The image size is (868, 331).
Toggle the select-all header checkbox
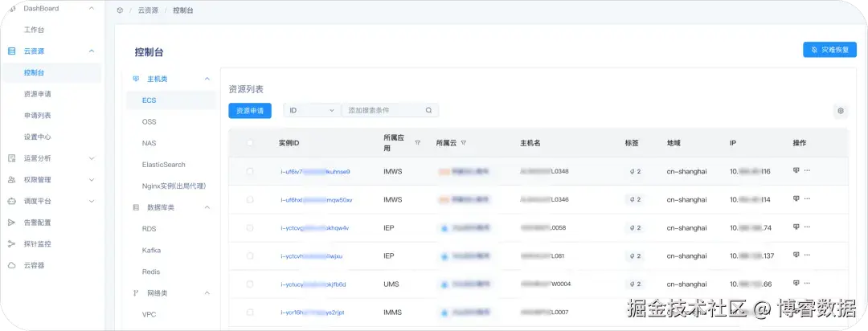pyautogui.click(x=250, y=143)
